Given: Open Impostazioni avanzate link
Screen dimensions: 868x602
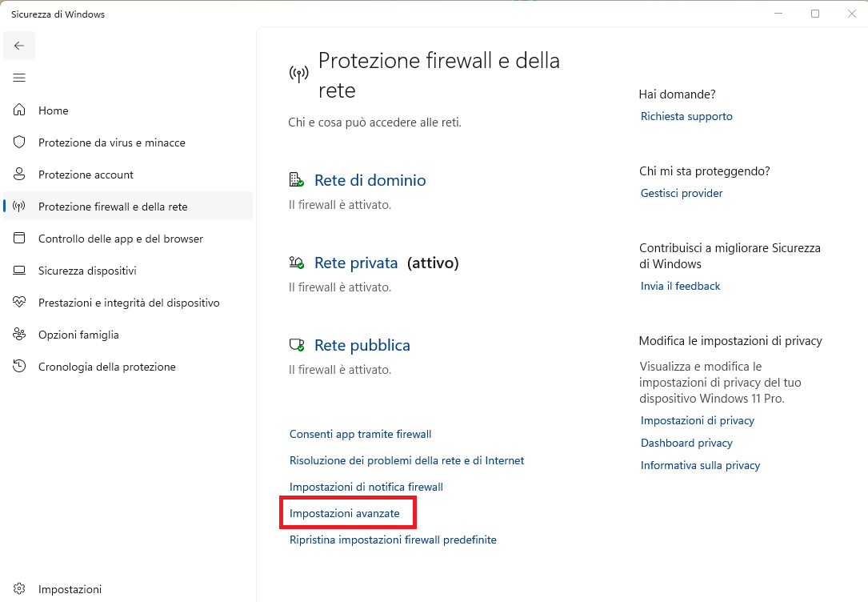Looking at the screenshot, I should [344, 513].
